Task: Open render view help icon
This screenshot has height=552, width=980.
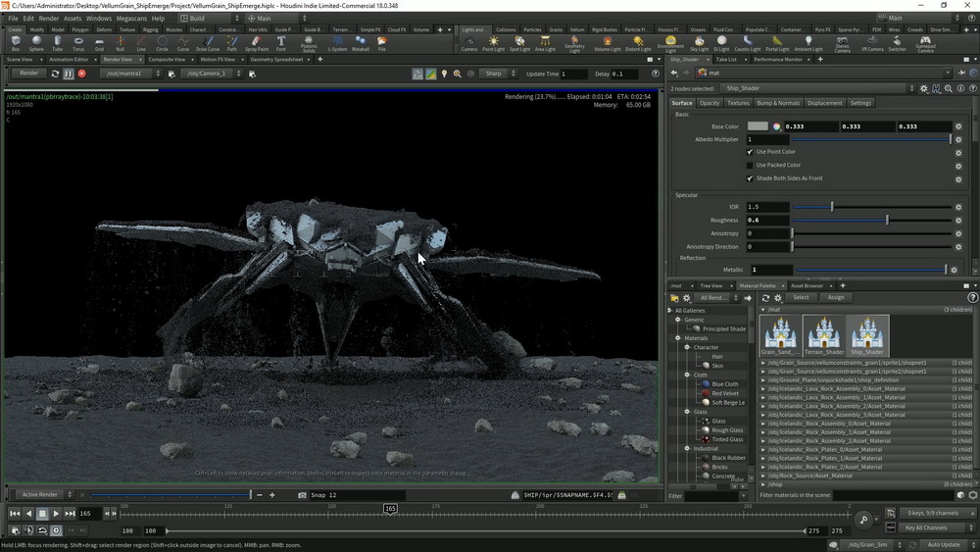Action: pos(655,74)
